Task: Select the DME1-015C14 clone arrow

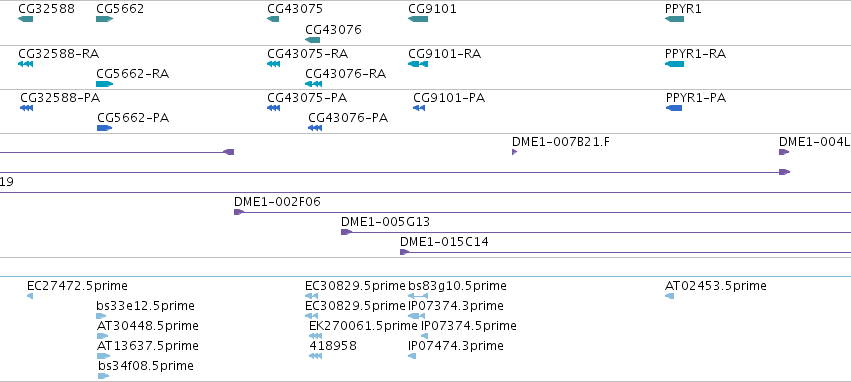Action: tap(404, 252)
